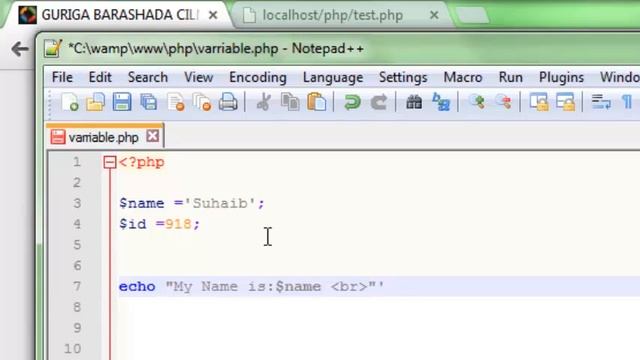Open the Macro menu

pyautogui.click(x=463, y=77)
